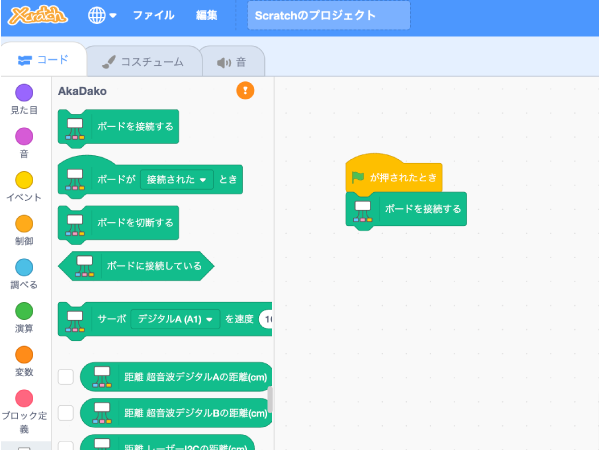Select the pink ブロック定義 category
Image resolution: width=600 pixels, height=450 pixels.
coord(24,398)
